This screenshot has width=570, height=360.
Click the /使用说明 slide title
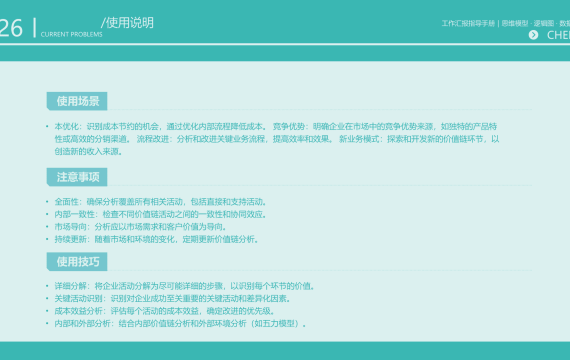coord(127,23)
